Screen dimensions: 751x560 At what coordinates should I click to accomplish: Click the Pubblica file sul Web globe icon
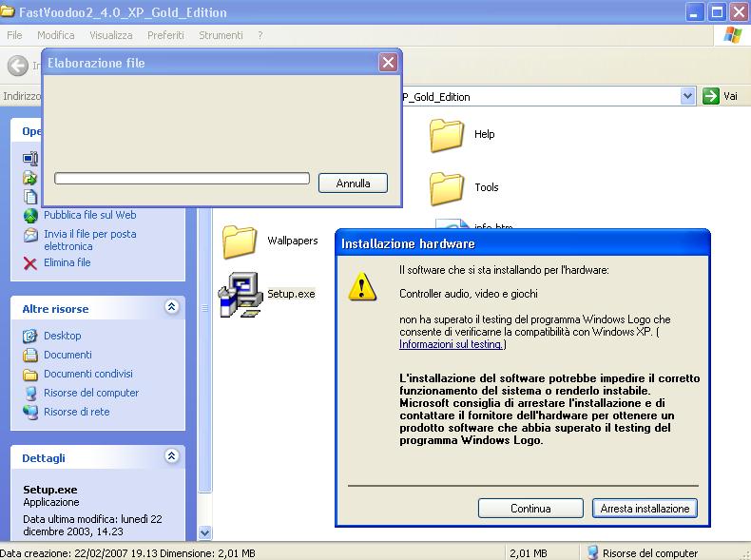click(x=30, y=216)
